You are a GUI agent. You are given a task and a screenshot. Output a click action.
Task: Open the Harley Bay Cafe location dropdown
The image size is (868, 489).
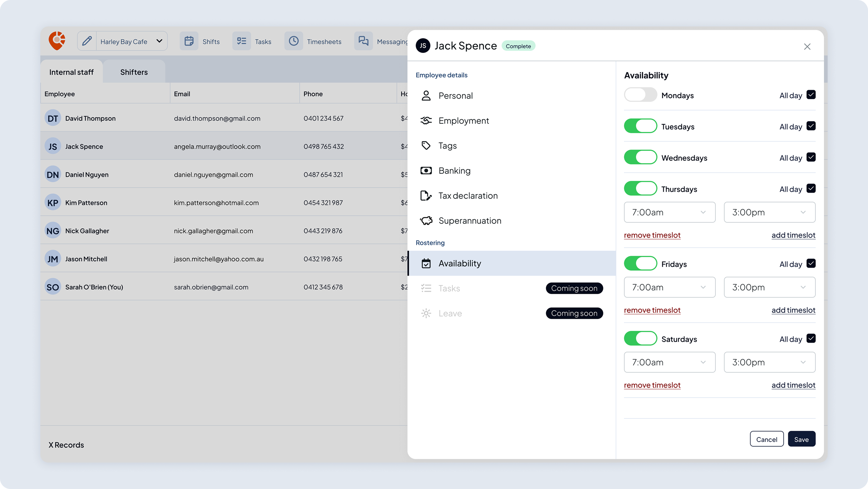[x=159, y=41]
